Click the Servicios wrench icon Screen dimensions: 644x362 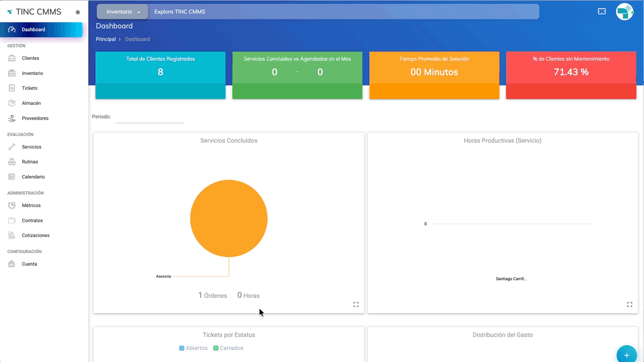12,147
